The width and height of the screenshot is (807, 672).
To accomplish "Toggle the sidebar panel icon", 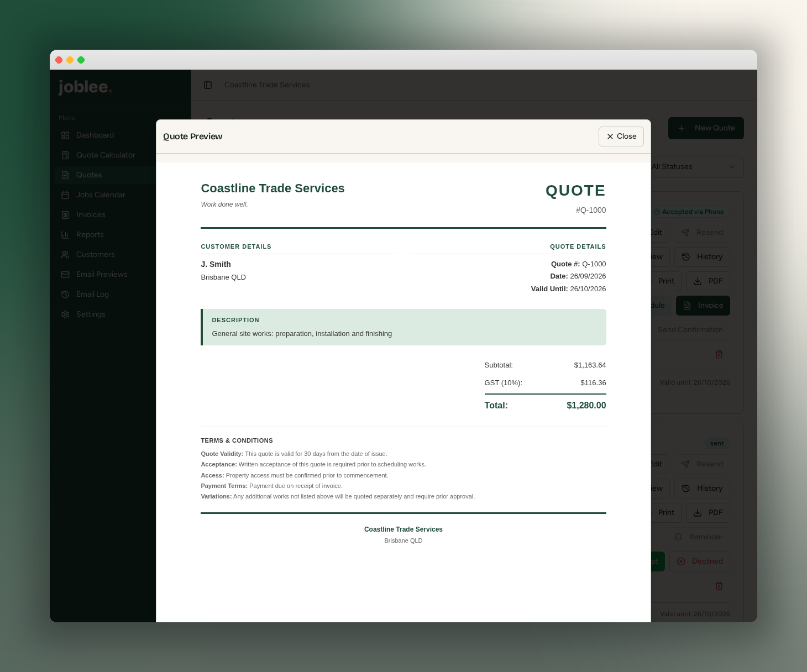I will coord(208,85).
